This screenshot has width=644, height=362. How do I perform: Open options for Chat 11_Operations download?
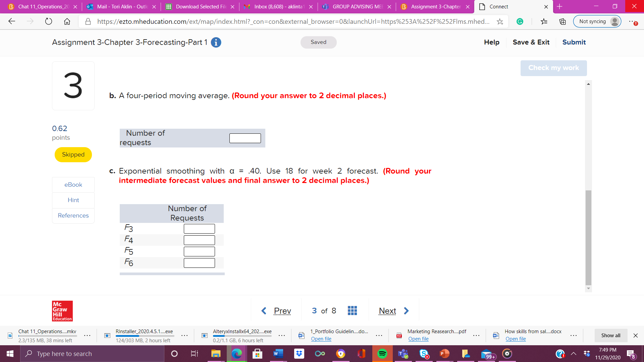pyautogui.click(x=87, y=336)
